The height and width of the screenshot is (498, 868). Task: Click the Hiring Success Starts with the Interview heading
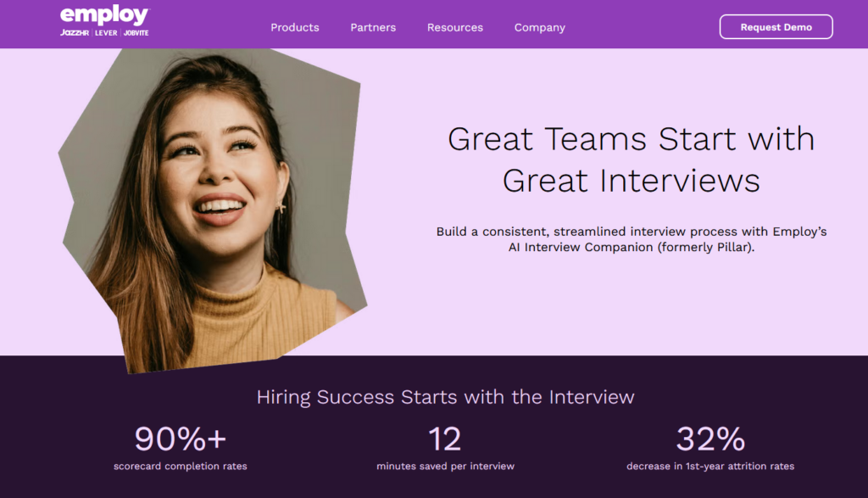pos(445,397)
